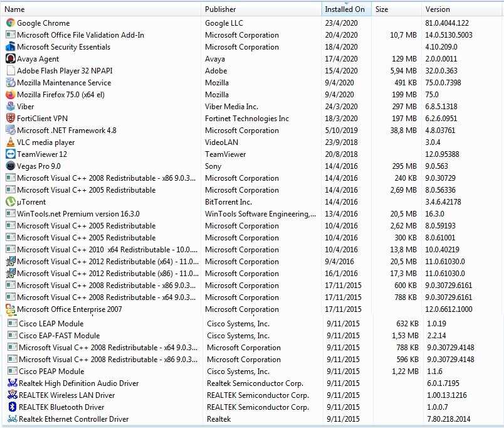Click the Fortinet Technologies Inc publisher cell
The image size is (504, 428).
click(x=247, y=119)
